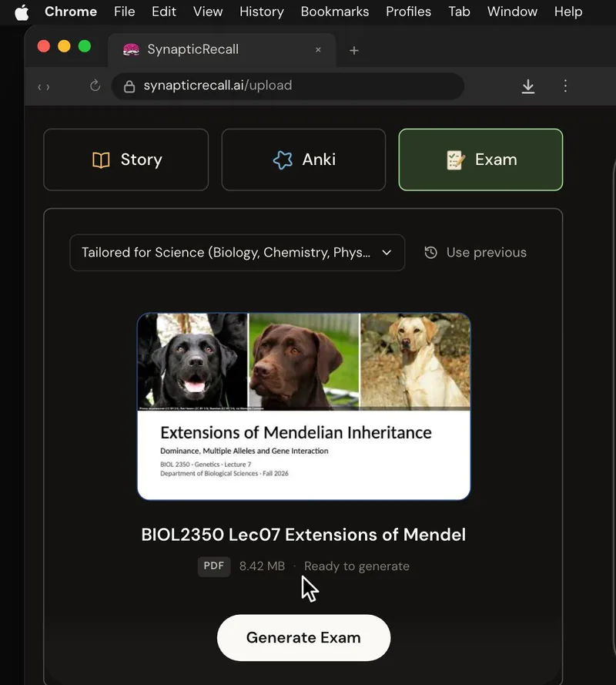Open the History menu

262,12
